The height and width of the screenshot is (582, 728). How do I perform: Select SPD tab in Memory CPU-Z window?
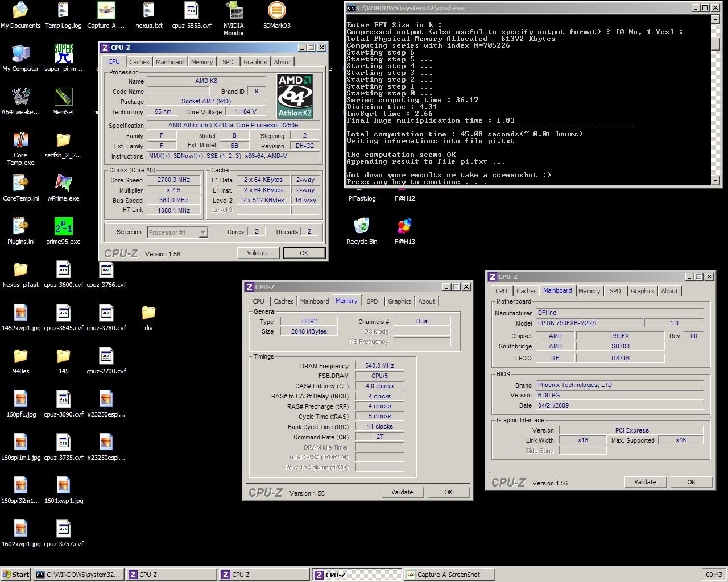[373, 301]
